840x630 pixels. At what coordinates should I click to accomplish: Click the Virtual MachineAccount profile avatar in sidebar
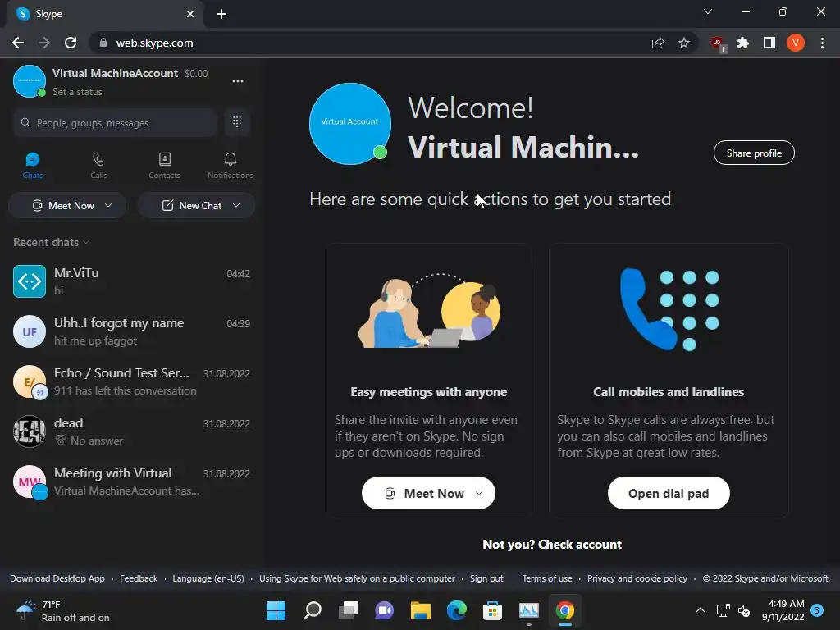30,81
